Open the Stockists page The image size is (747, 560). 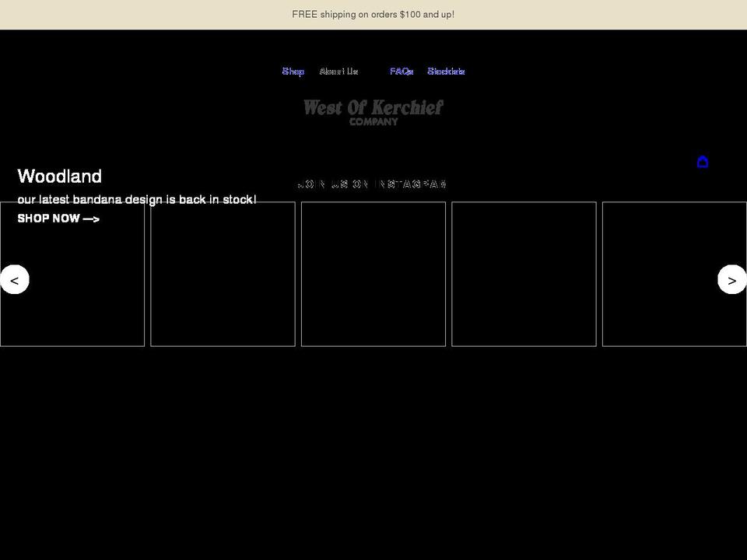point(446,71)
